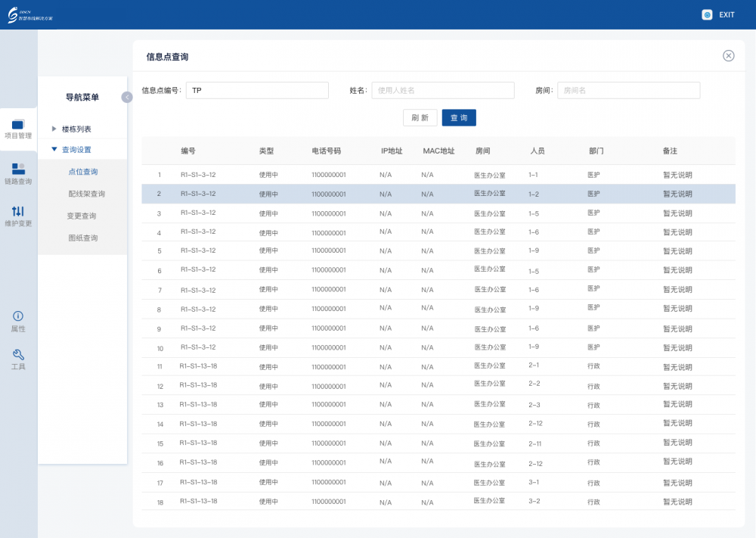Viewport: 756px width, 538px height.
Task: Click 使用中 cell in row 9
Action: click(x=268, y=328)
